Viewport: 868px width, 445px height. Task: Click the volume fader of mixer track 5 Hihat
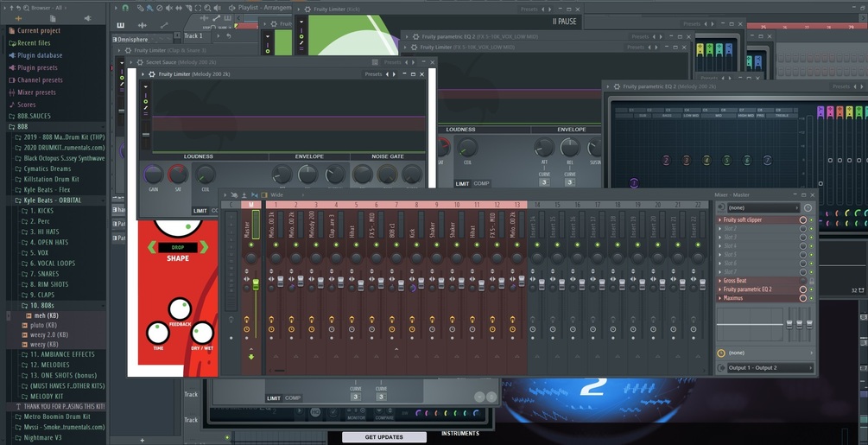pos(360,285)
